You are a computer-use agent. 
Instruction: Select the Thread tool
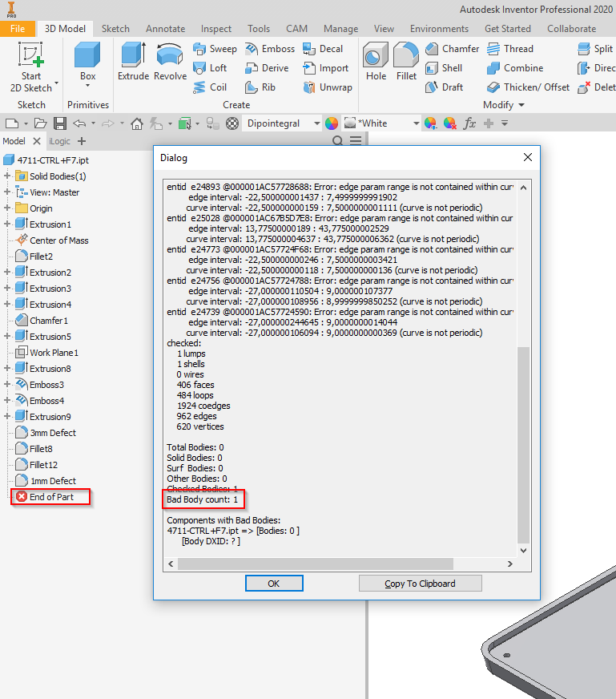[510, 49]
